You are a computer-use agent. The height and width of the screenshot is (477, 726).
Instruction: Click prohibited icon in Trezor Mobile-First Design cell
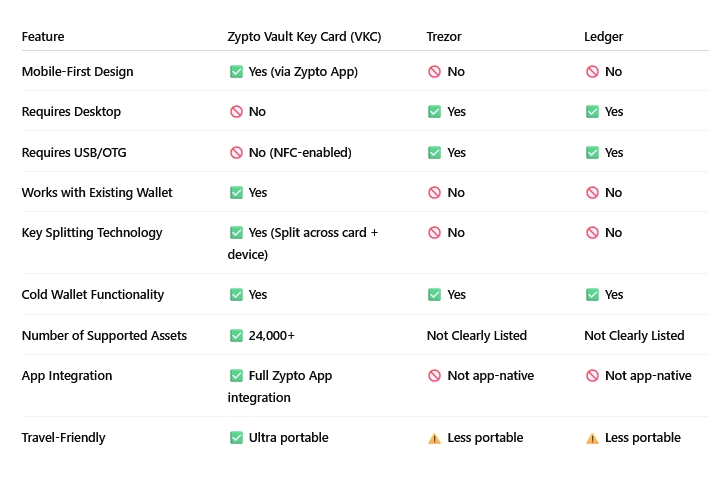point(434,72)
